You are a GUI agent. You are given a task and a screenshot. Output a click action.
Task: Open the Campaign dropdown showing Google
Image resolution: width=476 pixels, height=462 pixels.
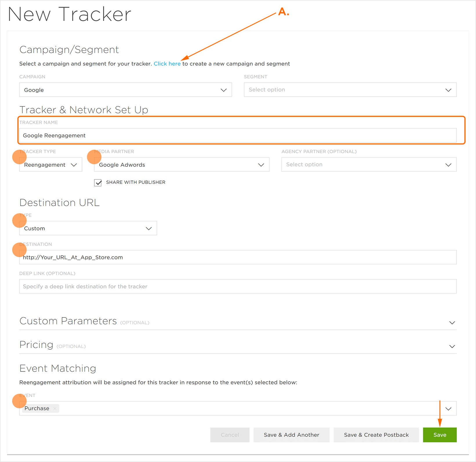[x=125, y=90]
